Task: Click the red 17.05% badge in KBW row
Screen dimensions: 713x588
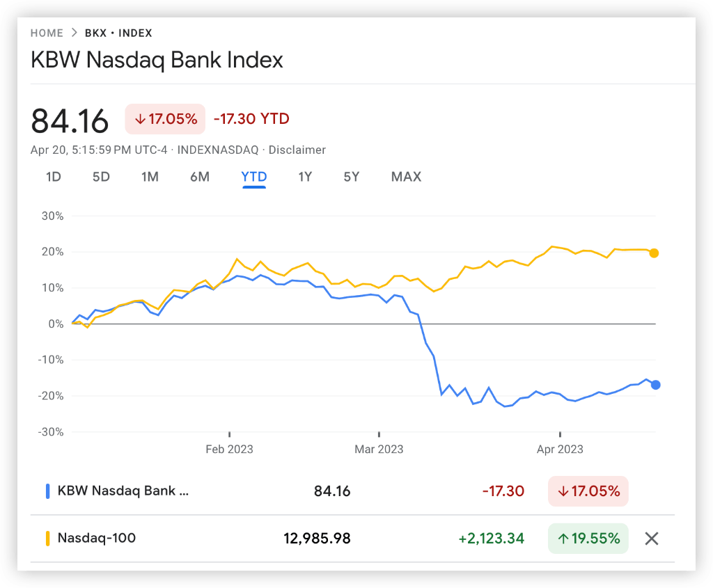Action: click(588, 491)
